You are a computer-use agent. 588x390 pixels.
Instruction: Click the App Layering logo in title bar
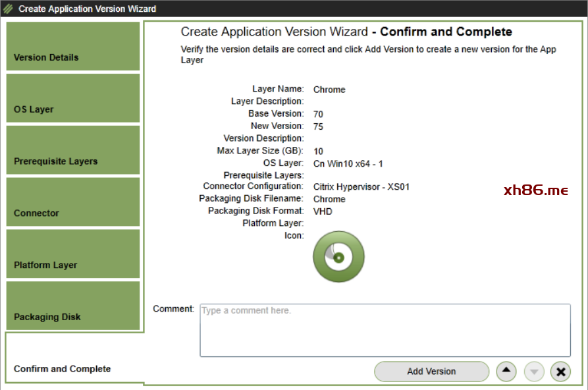(9, 9)
